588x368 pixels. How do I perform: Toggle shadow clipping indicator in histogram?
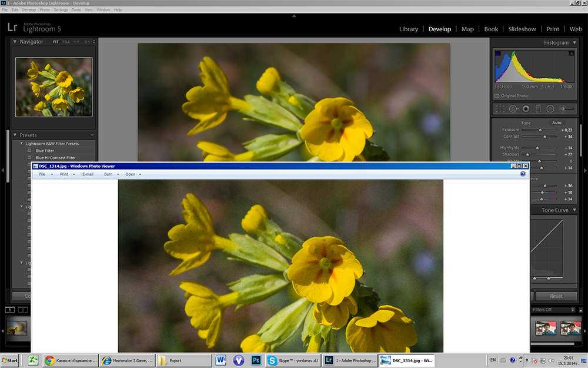click(498, 54)
